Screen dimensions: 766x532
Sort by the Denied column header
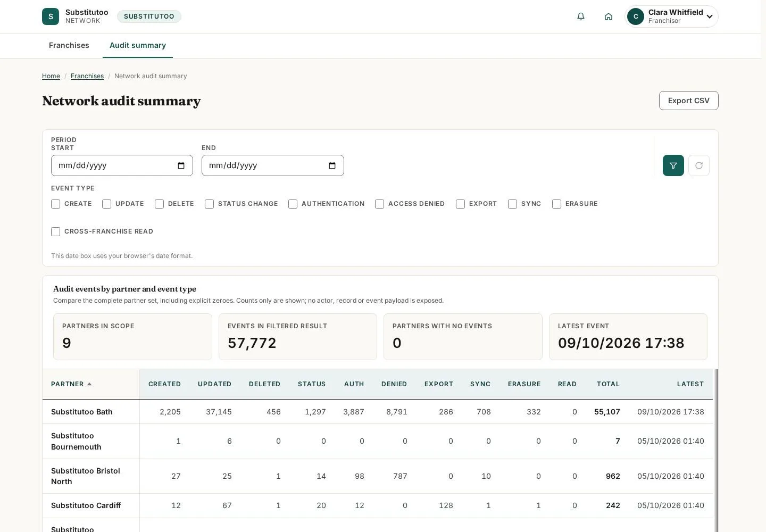click(x=394, y=384)
